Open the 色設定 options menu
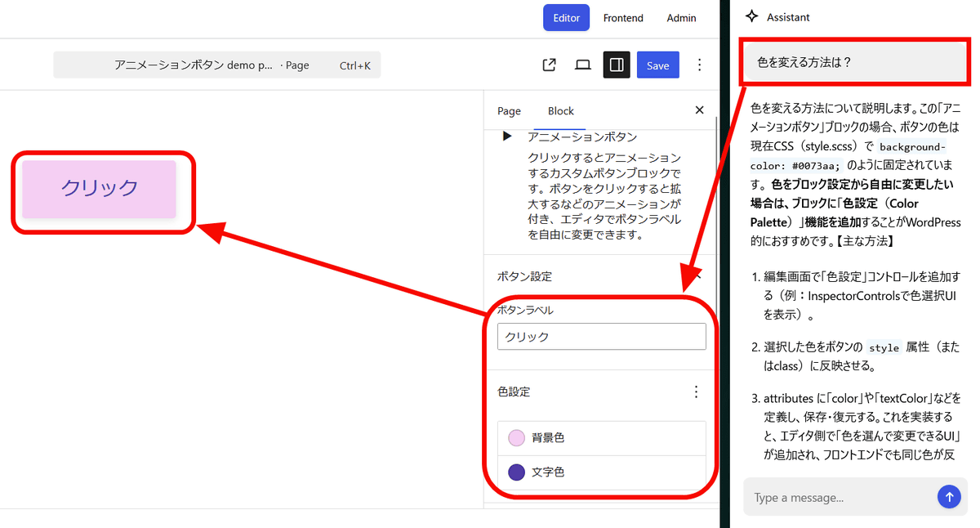 pos(696,392)
